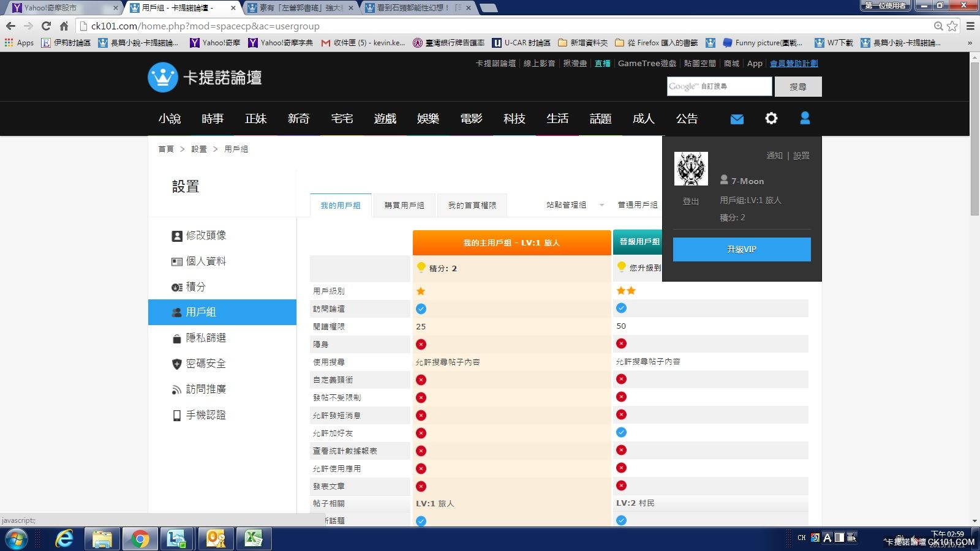Switch to the 我的用戶組 tab
980x551 pixels.
pos(341,206)
